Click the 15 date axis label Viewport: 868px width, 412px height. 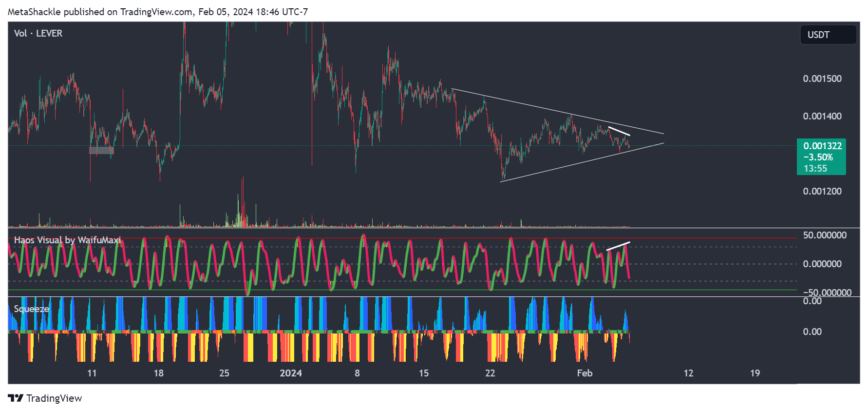coord(424,373)
